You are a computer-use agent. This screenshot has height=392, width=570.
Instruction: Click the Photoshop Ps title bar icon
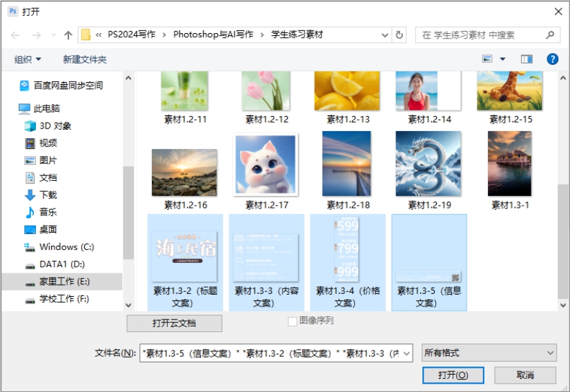pos(12,11)
